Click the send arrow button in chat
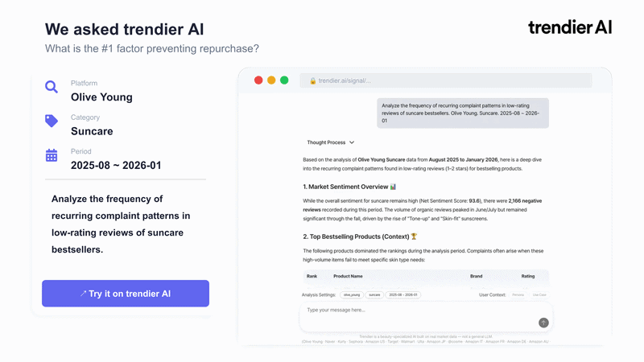Screen dimensions: 644x362 (543, 323)
